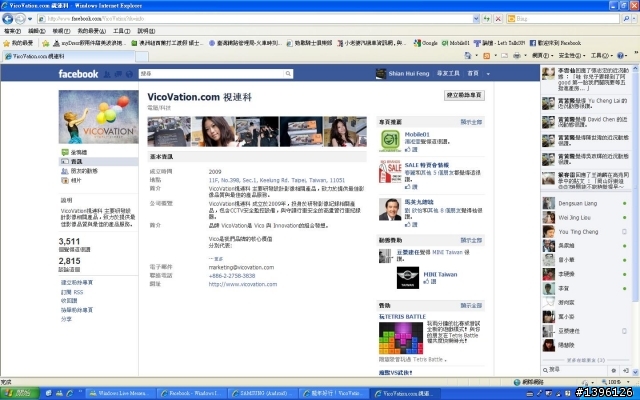
Task: Open the new blank tab button
Action: tap(142, 56)
